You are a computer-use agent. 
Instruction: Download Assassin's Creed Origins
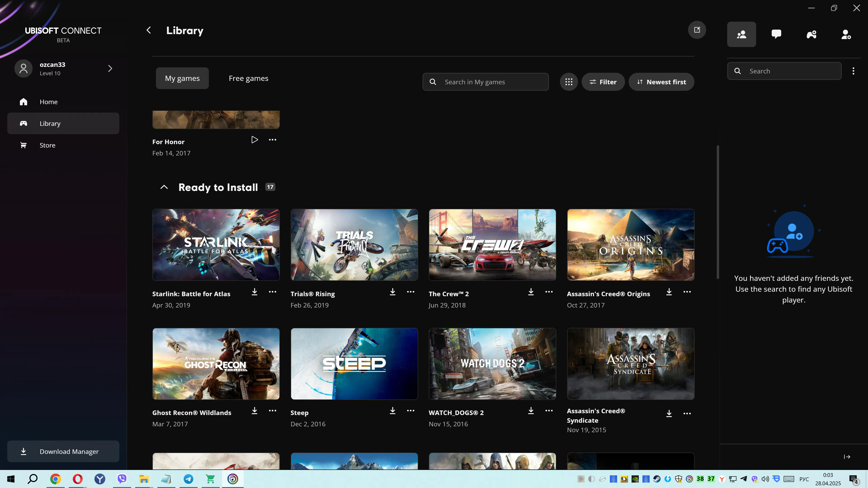tap(669, 292)
